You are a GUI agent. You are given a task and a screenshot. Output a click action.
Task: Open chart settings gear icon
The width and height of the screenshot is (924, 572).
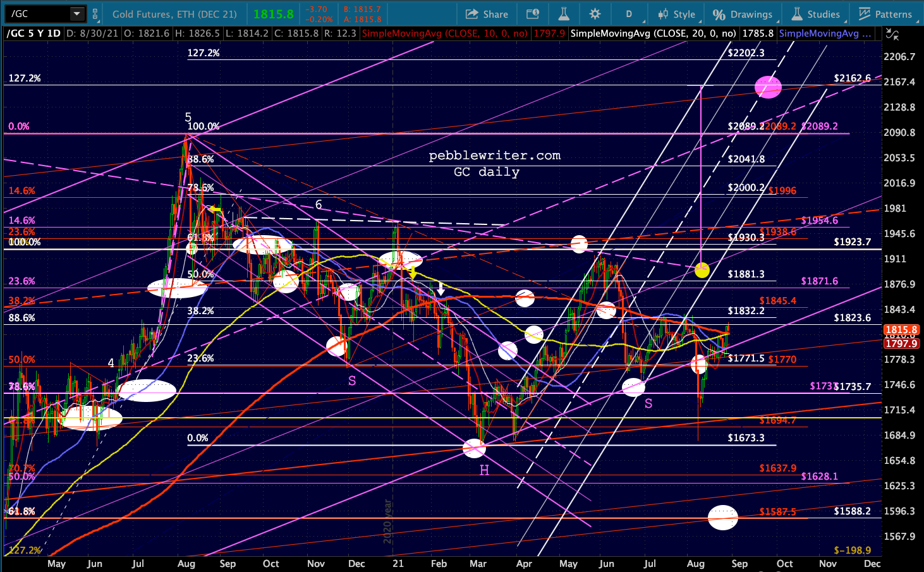[595, 14]
